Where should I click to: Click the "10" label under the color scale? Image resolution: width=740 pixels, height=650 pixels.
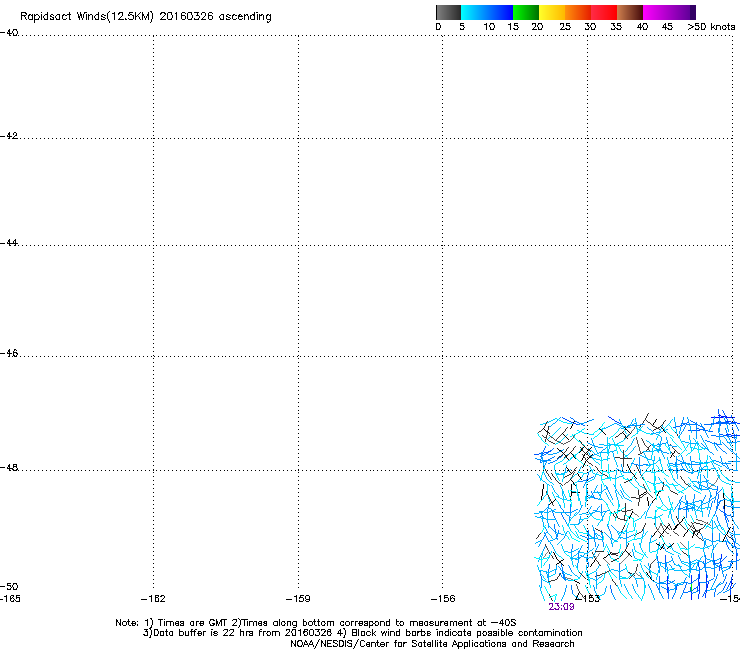point(489,27)
